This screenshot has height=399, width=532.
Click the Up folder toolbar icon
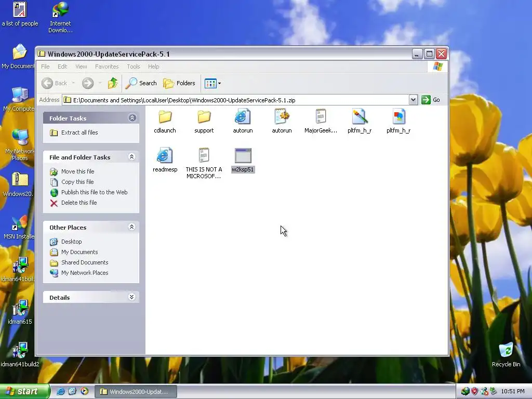(x=113, y=83)
